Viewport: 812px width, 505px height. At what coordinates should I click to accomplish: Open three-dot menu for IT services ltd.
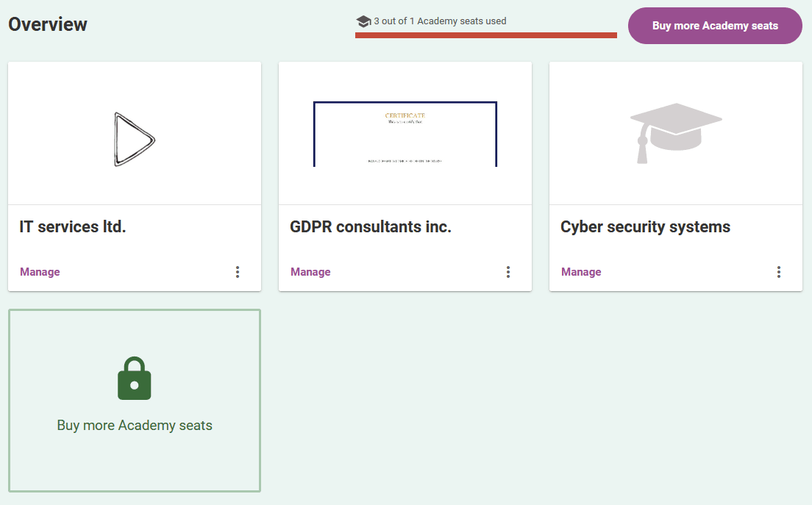pos(238,272)
